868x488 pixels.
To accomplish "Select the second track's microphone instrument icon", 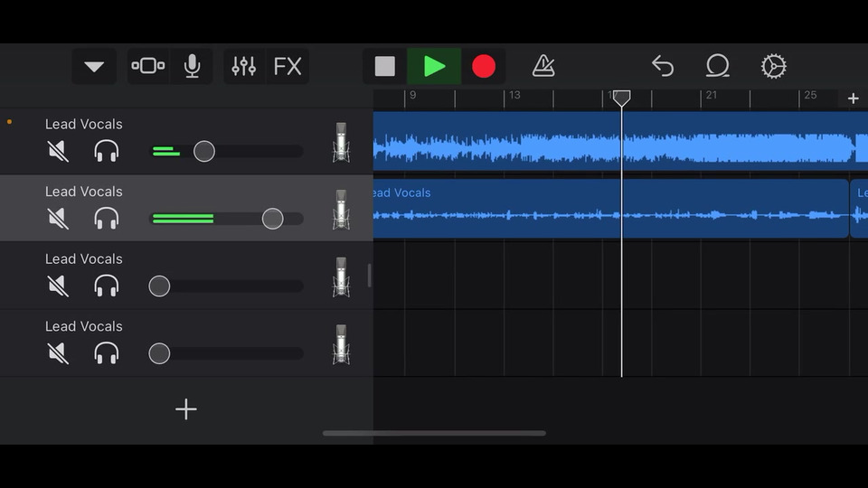I will coord(341,211).
